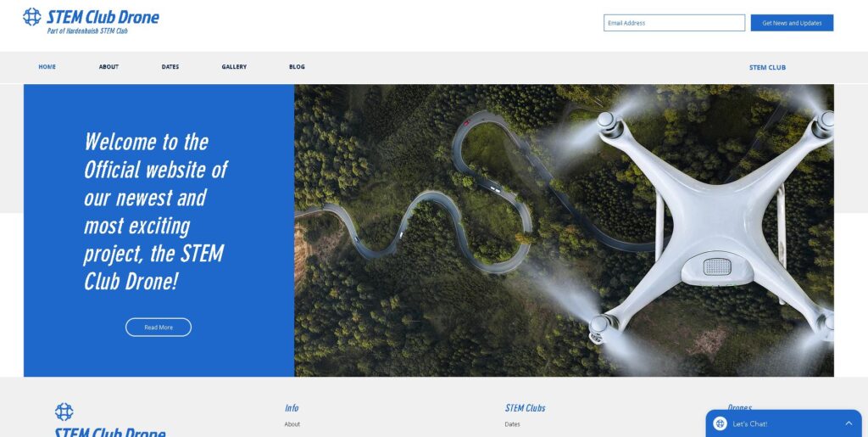The image size is (868, 437).
Task: Click the globe logo icon in header
Action: pyautogui.click(x=31, y=17)
